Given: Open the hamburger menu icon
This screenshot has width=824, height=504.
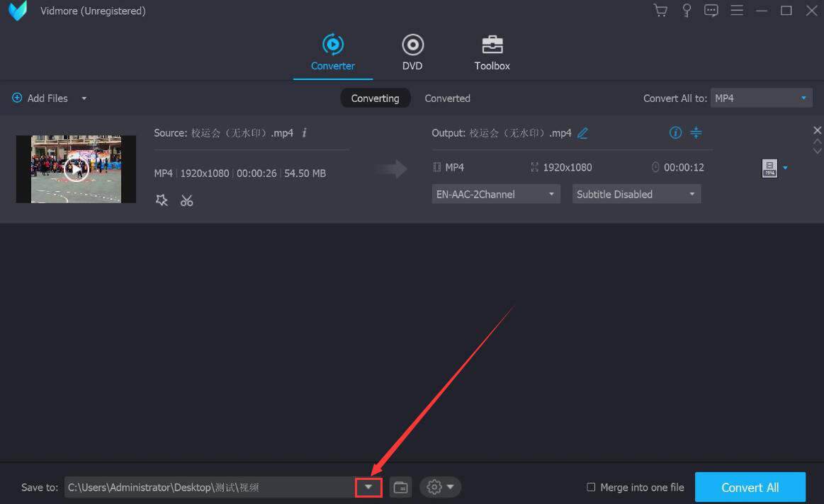Looking at the screenshot, I should [x=737, y=11].
